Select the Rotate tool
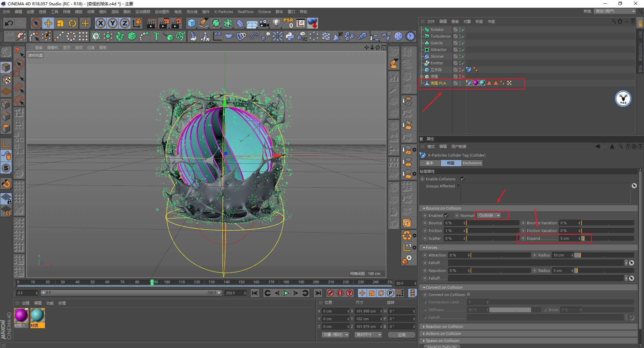 point(72,23)
